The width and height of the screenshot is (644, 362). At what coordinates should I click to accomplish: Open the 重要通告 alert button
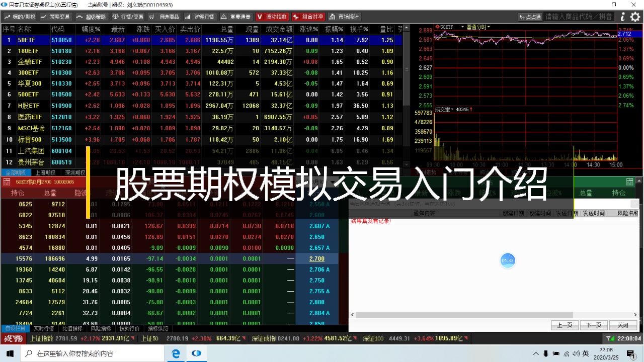pyautogui.click(x=235, y=17)
